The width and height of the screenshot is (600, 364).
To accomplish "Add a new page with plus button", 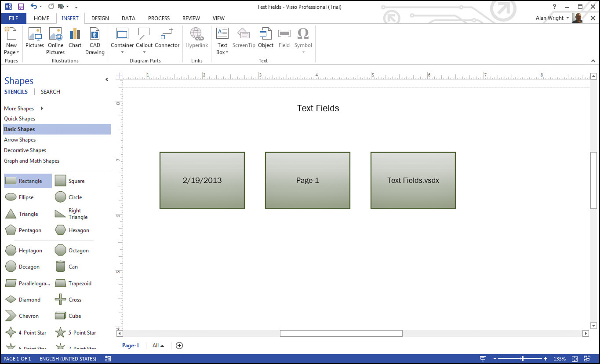I will click(x=179, y=346).
